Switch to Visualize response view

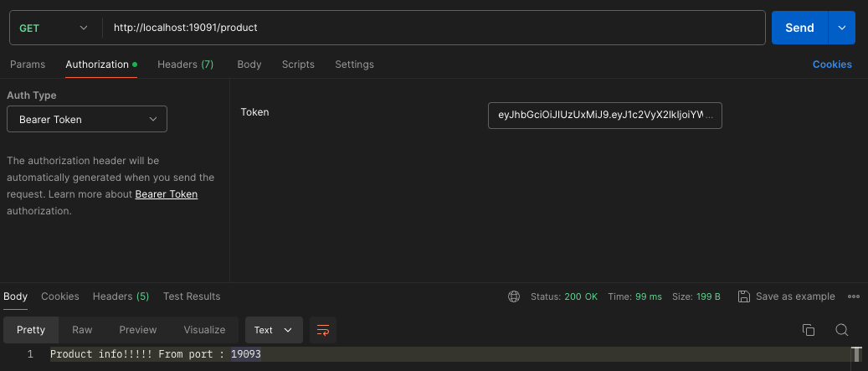click(x=204, y=330)
